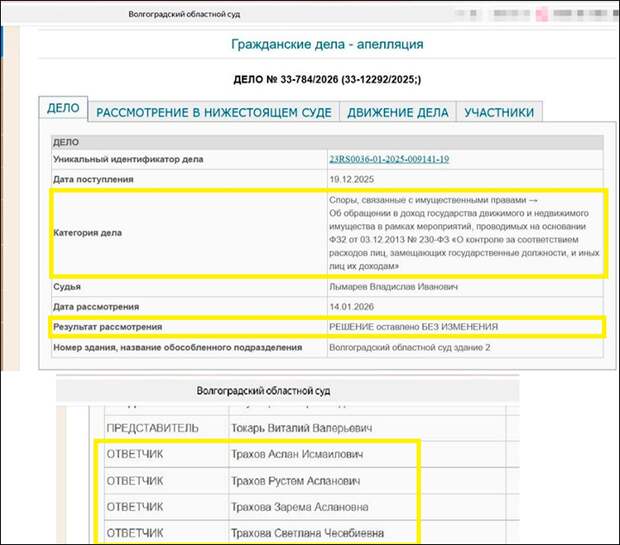Image resolution: width=620 pixels, height=545 pixels.
Task: Select defendant Трахова Светлана Чесбиевна
Action: [x=307, y=533]
